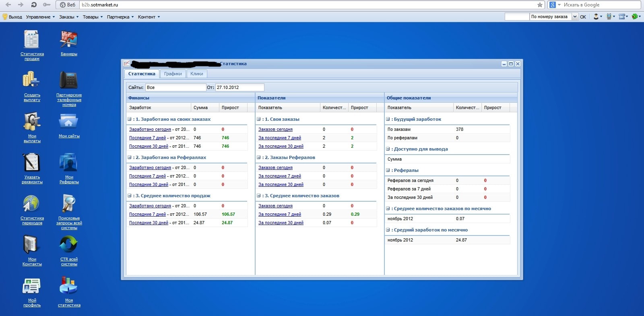Screen dimensions: 644x316
Task: Open the Управление menu
Action: point(40,17)
